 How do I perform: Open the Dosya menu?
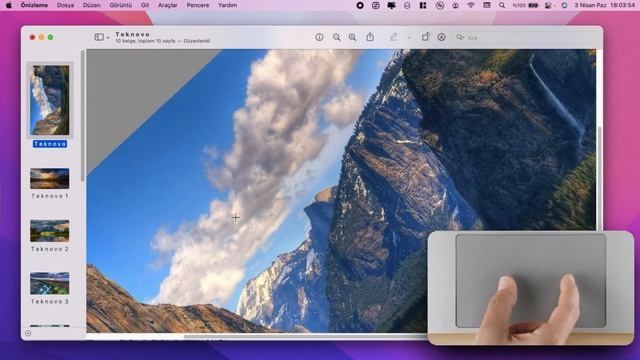click(x=65, y=5)
